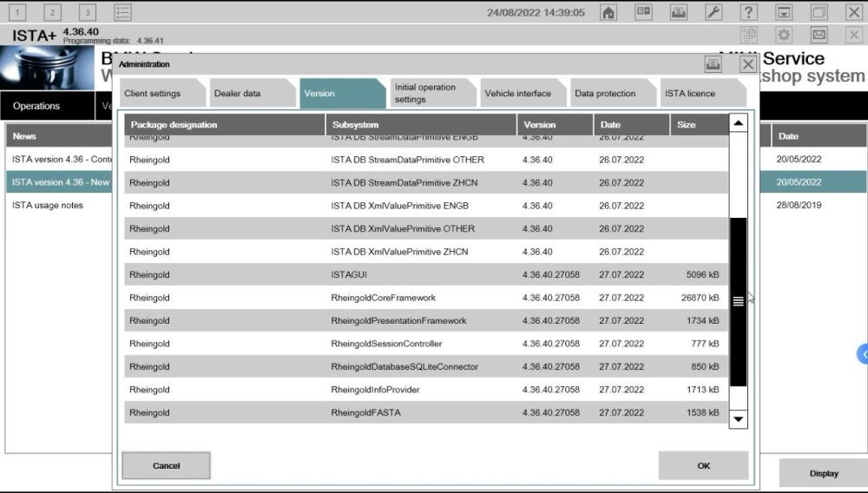Image resolution: width=868 pixels, height=493 pixels.
Task: Click the Operations tab in main window
Action: [47, 106]
